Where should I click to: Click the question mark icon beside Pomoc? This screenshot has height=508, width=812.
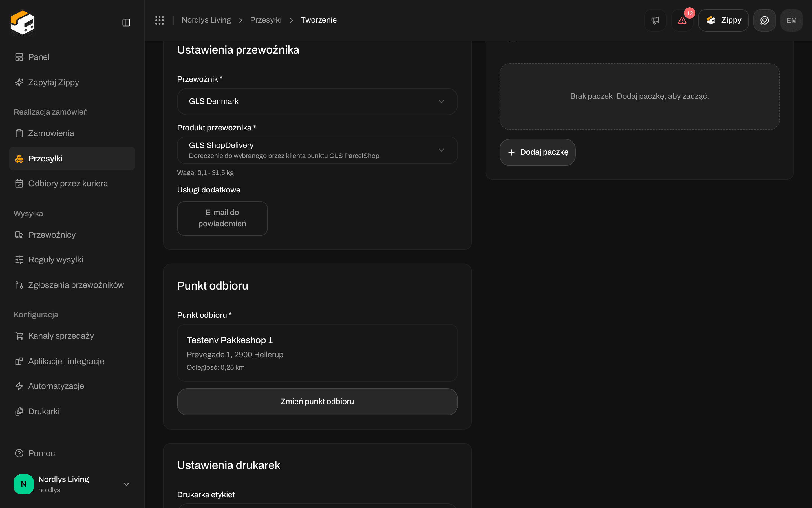pos(19,453)
